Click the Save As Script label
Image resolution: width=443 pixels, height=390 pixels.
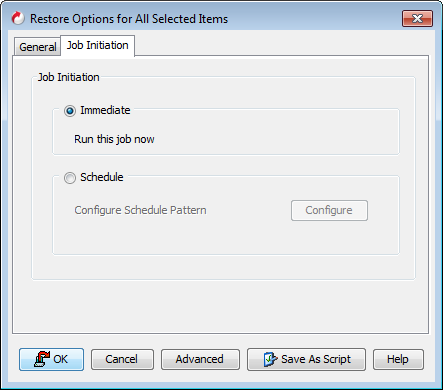316,359
